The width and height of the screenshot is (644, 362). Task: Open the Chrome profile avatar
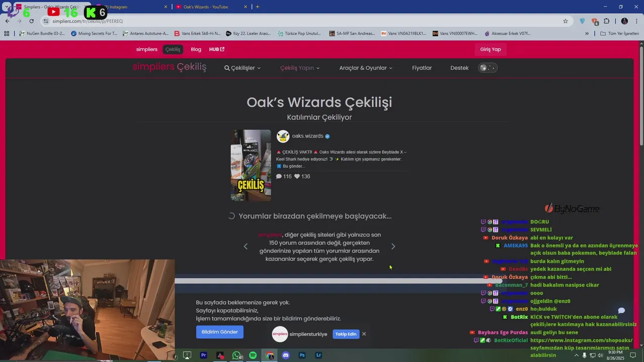pyautogui.click(x=624, y=21)
